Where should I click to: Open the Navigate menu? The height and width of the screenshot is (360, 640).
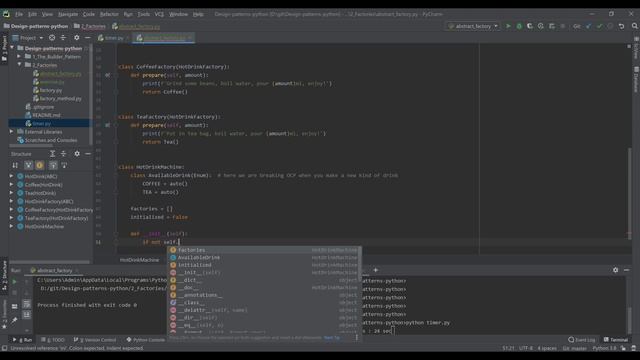[x=68, y=14]
